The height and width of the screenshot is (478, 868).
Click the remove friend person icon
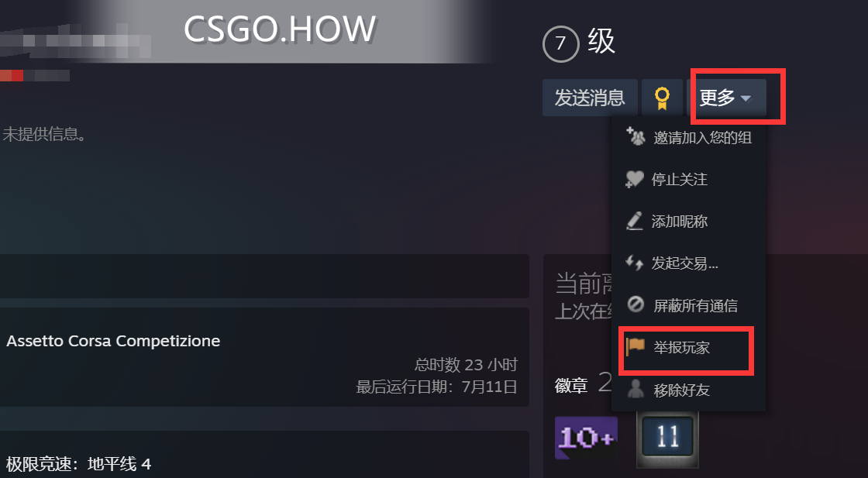(x=635, y=389)
